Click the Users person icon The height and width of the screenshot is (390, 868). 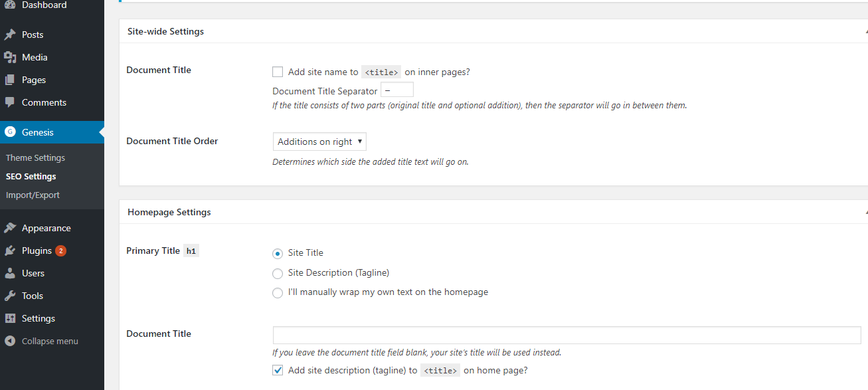tap(10, 273)
